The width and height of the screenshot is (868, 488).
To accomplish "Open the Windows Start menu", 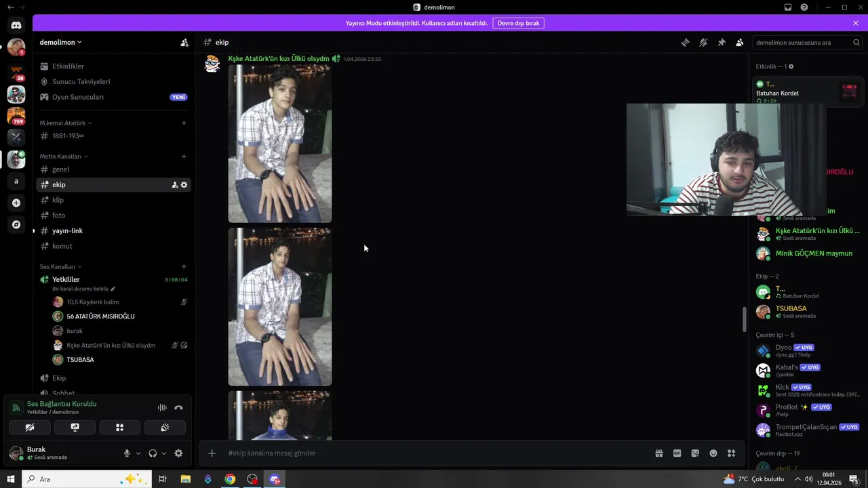I will pos(11,479).
